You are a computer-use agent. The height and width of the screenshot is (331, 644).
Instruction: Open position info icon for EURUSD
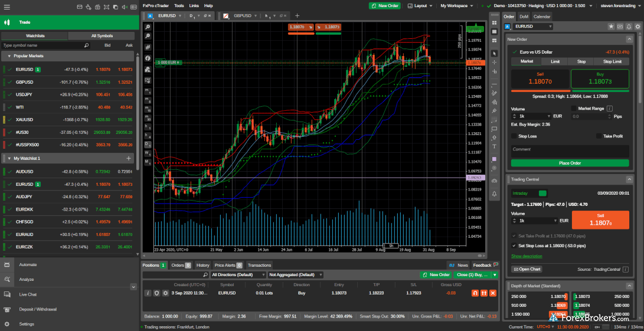148,293
